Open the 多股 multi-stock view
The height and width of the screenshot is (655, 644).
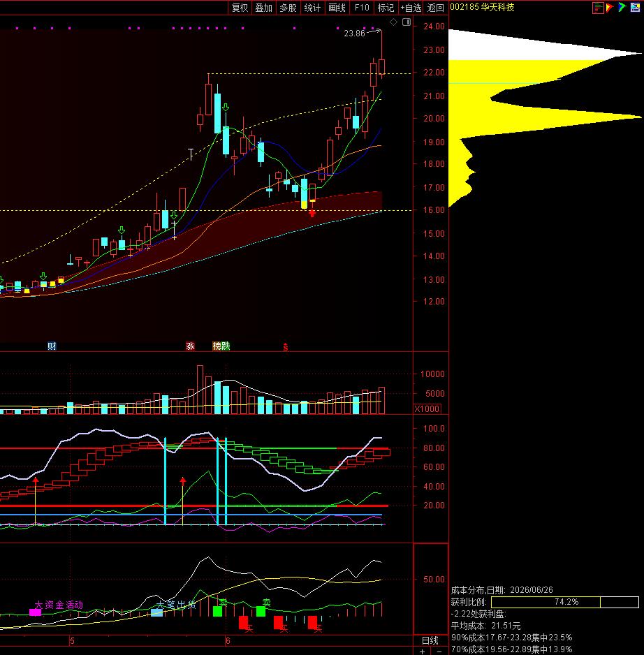288,8
